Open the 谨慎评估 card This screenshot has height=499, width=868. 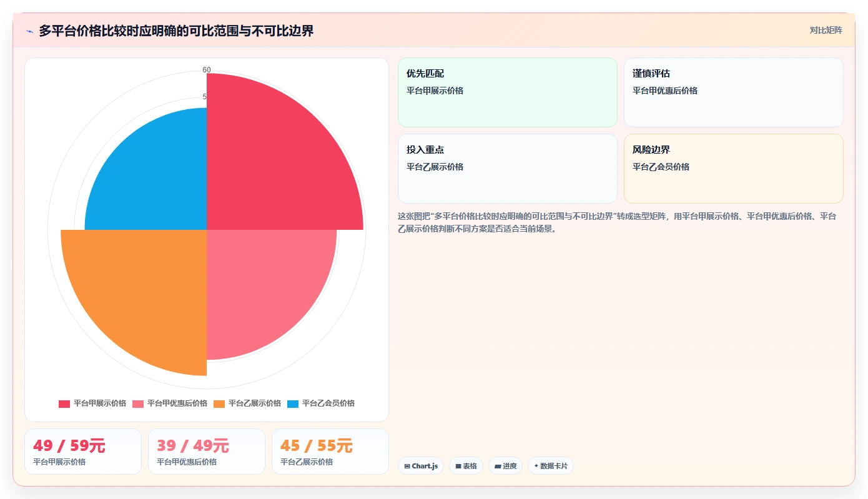[x=733, y=92]
